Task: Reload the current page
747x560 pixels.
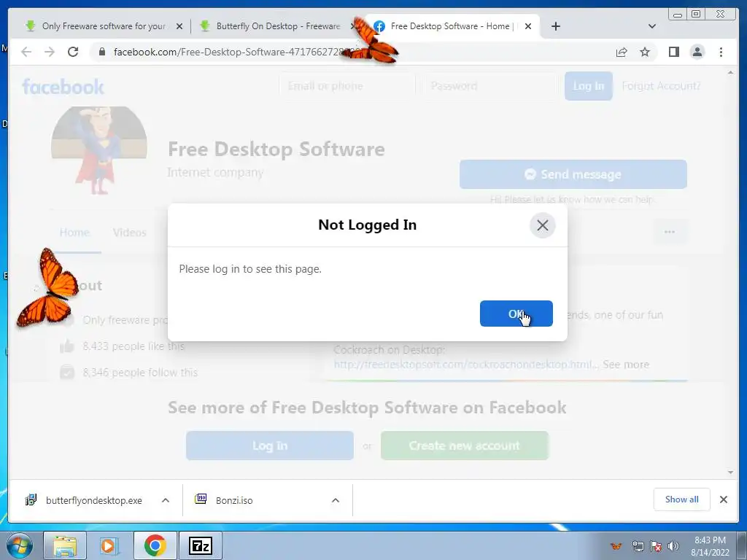Action: point(73,52)
